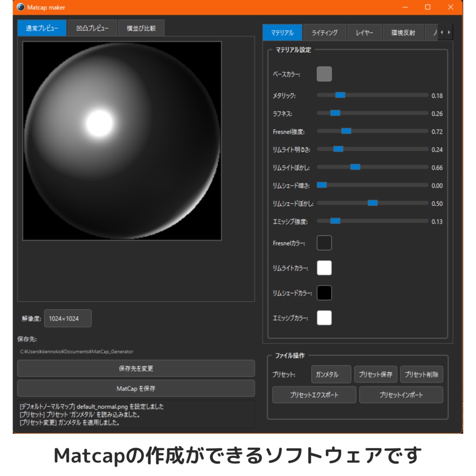Save a preset with プリセット保存
This screenshot has width=476, height=476.
pyautogui.click(x=376, y=374)
